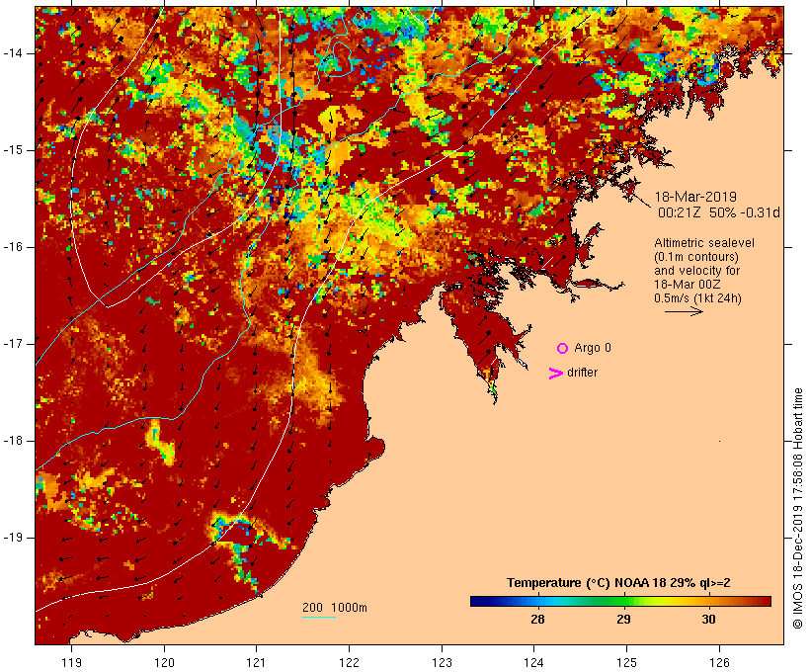Click the 125 longitude axis label

626,663
